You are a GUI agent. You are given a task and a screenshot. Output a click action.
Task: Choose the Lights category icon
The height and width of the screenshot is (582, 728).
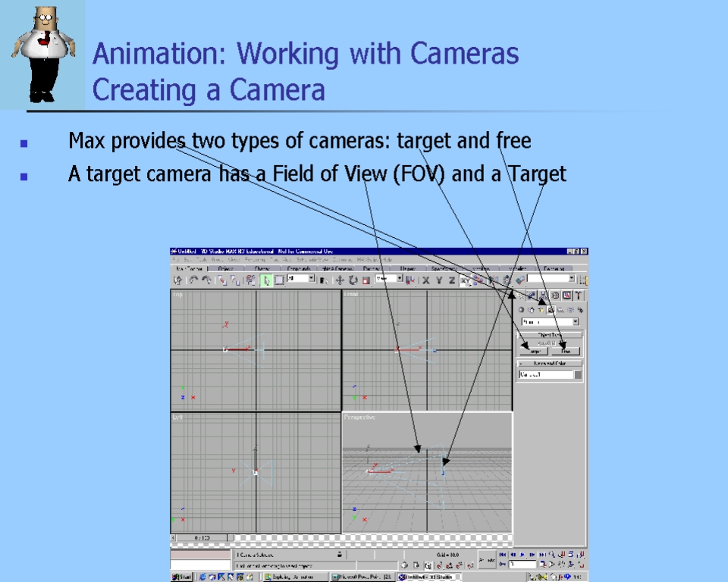click(541, 309)
